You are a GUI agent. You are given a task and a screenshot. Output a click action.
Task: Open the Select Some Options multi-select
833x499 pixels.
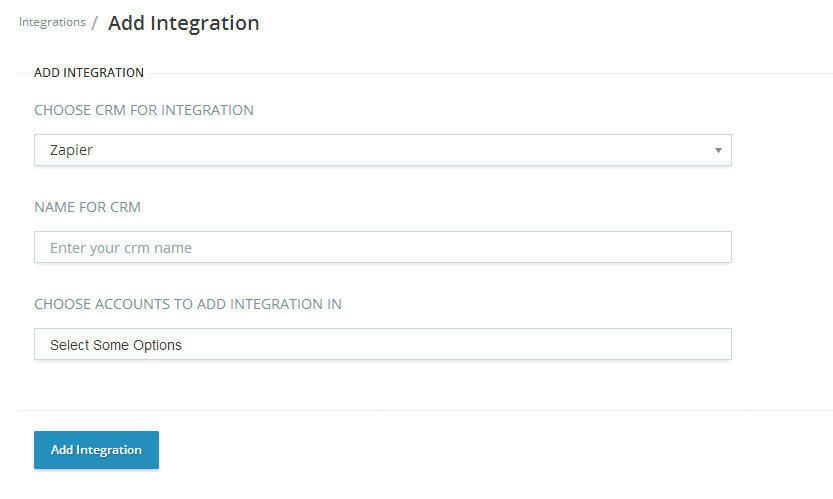(x=382, y=344)
